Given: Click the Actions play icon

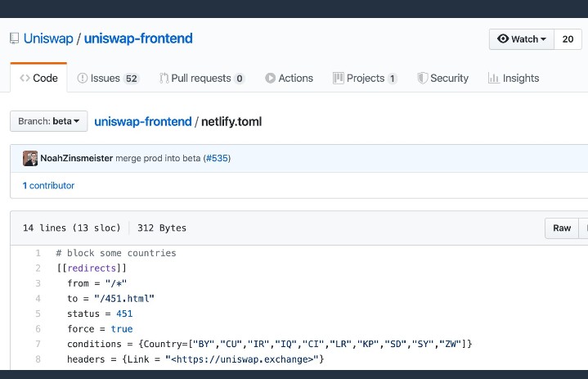Looking at the screenshot, I should [270, 78].
